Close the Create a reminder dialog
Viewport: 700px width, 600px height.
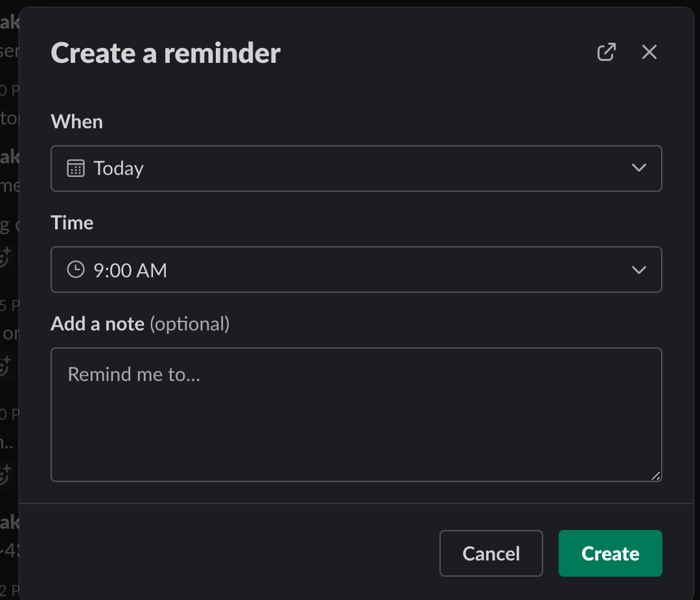(649, 52)
